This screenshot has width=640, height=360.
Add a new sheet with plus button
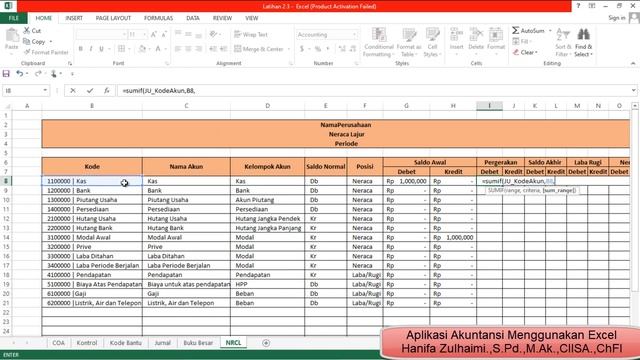pos(266,343)
